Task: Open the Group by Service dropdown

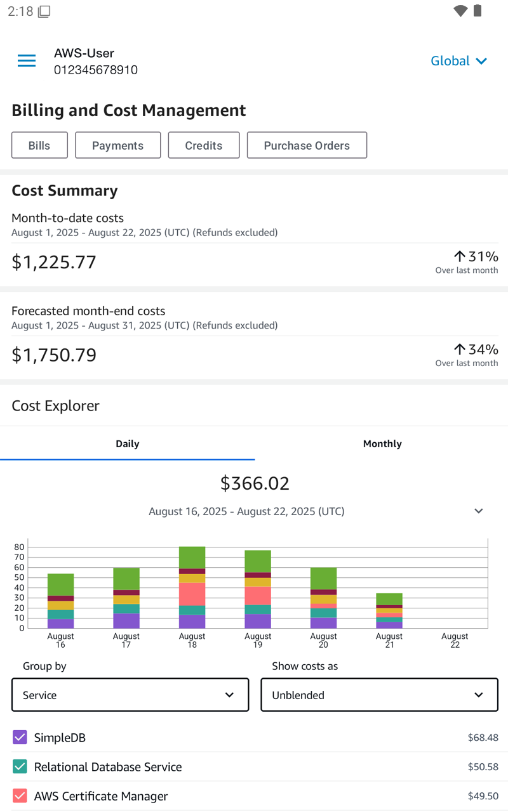Action: (x=130, y=695)
